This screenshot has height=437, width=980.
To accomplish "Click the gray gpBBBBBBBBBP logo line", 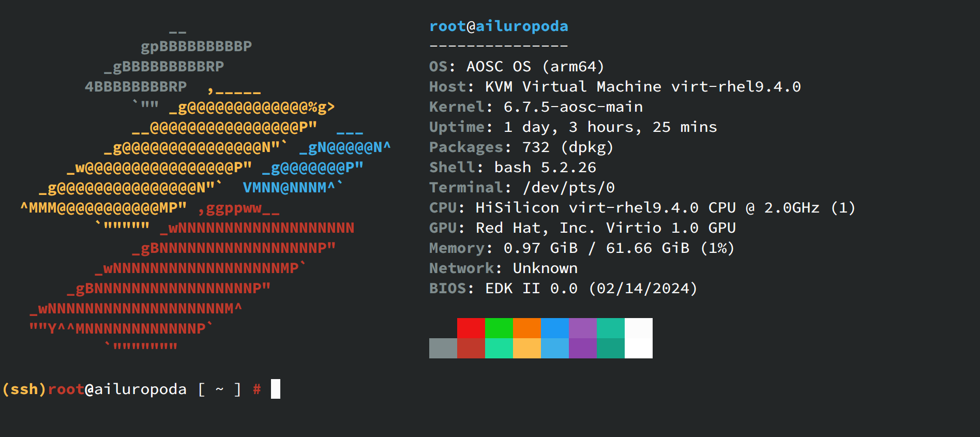I will coord(196,47).
